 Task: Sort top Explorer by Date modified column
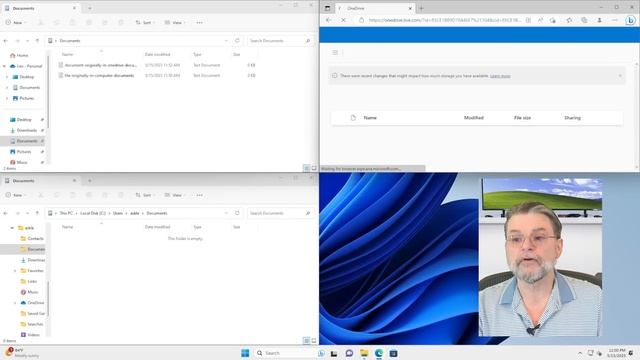(158, 54)
